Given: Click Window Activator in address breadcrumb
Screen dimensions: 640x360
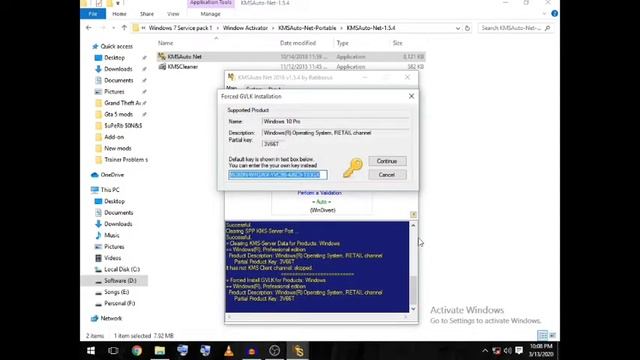Looking at the screenshot, I should (245, 28).
